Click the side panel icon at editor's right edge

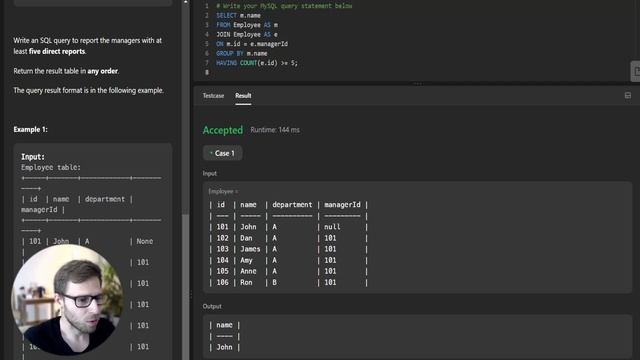tap(636, 71)
